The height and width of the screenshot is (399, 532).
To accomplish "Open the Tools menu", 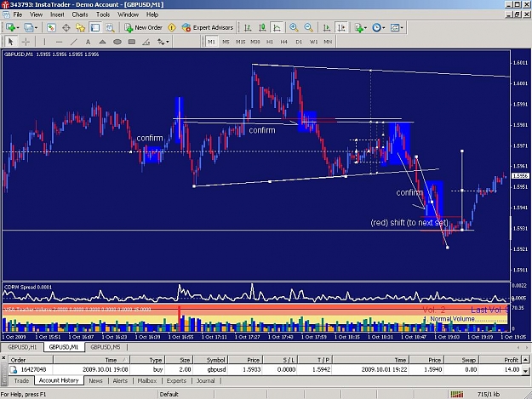I will click(103, 14).
